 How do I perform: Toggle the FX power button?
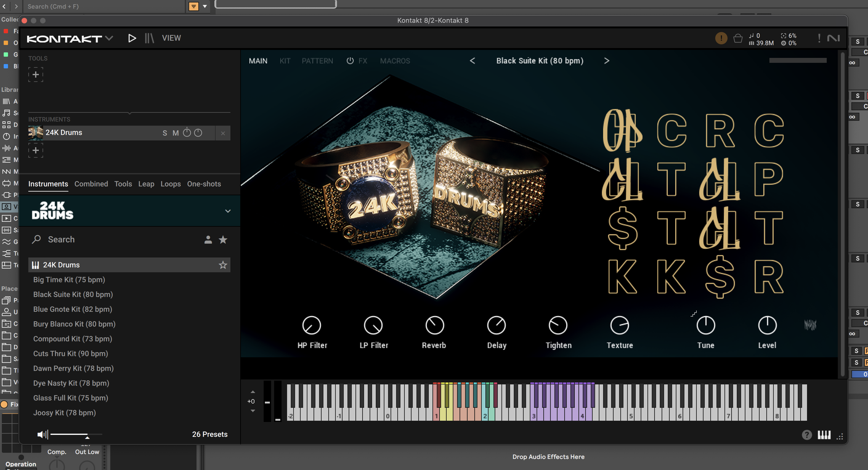350,61
